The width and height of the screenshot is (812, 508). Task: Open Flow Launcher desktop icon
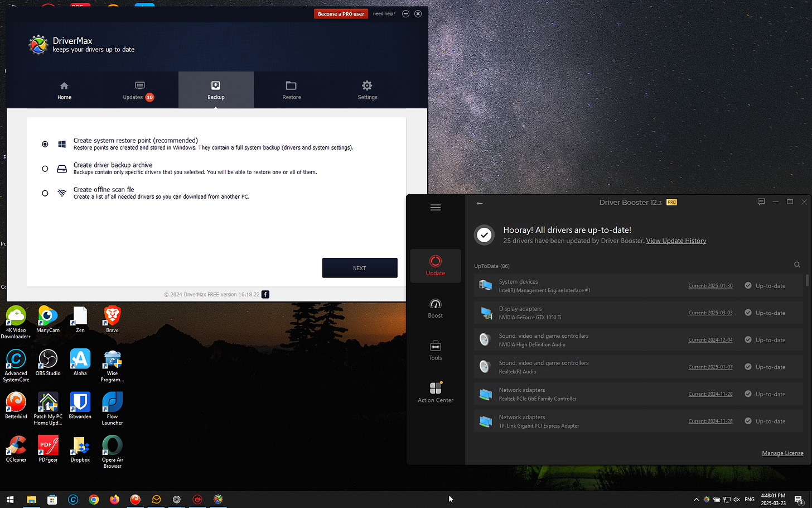click(x=112, y=409)
